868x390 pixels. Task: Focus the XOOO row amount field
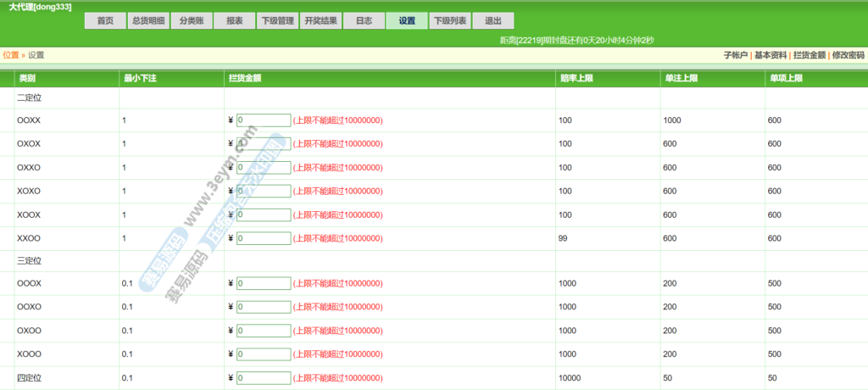pyautogui.click(x=264, y=354)
